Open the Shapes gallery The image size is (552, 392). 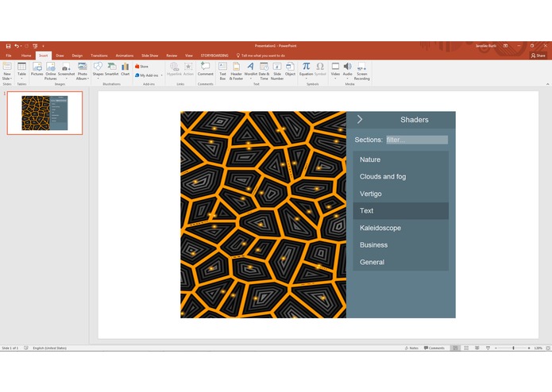point(98,70)
